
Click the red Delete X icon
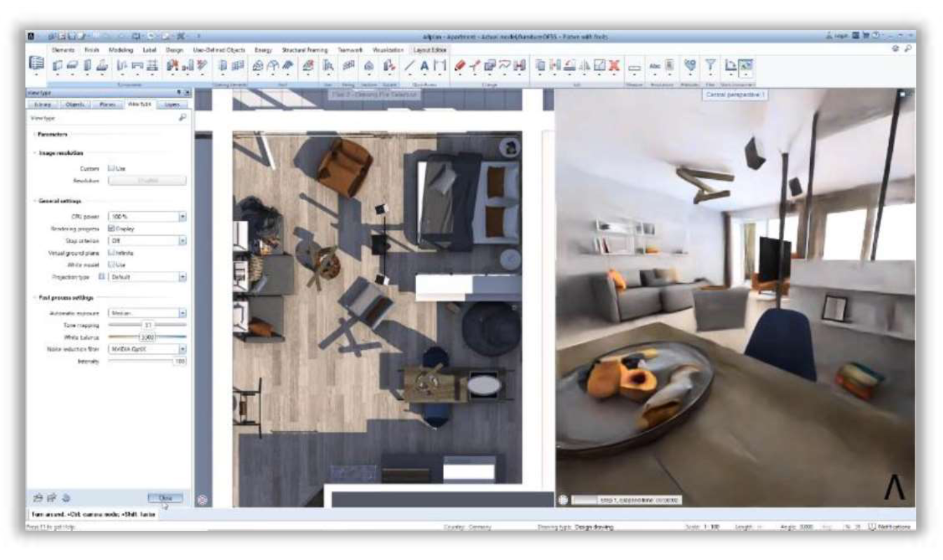pos(614,65)
